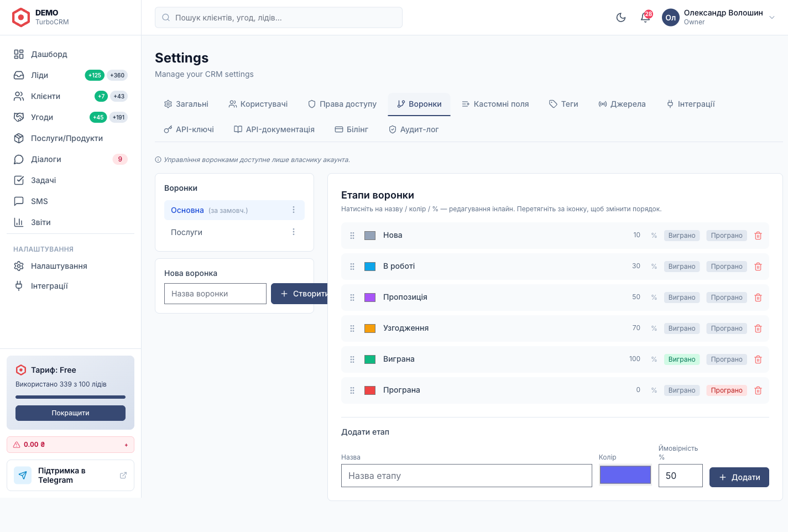Click the user avatar Ол

point(671,17)
